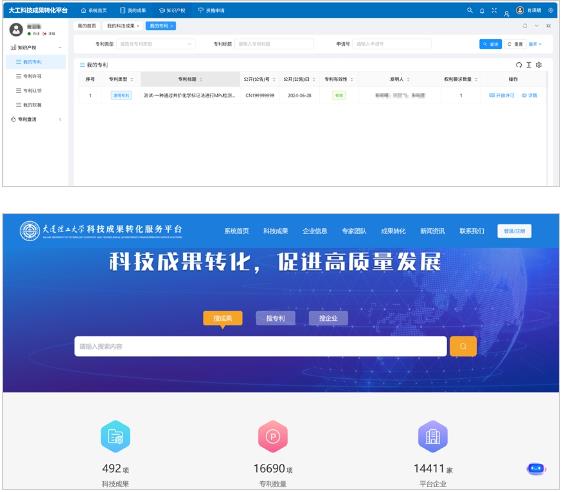
Task: Open the fourth top bar menu item
Action: pyautogui.click(x=211, y=10)
